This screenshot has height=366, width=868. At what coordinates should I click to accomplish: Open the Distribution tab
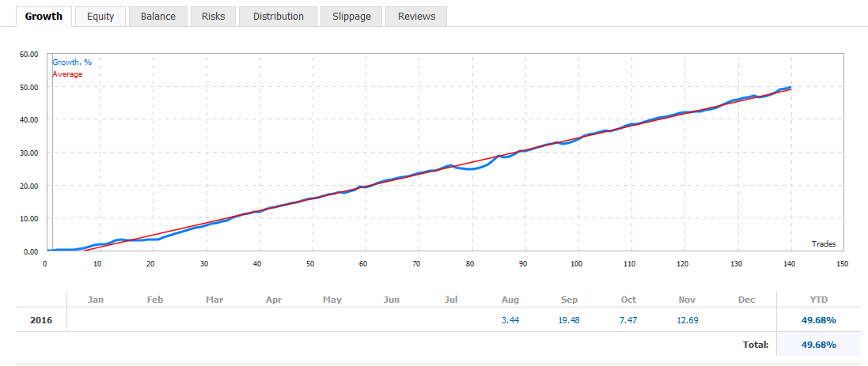pos(279,16)
